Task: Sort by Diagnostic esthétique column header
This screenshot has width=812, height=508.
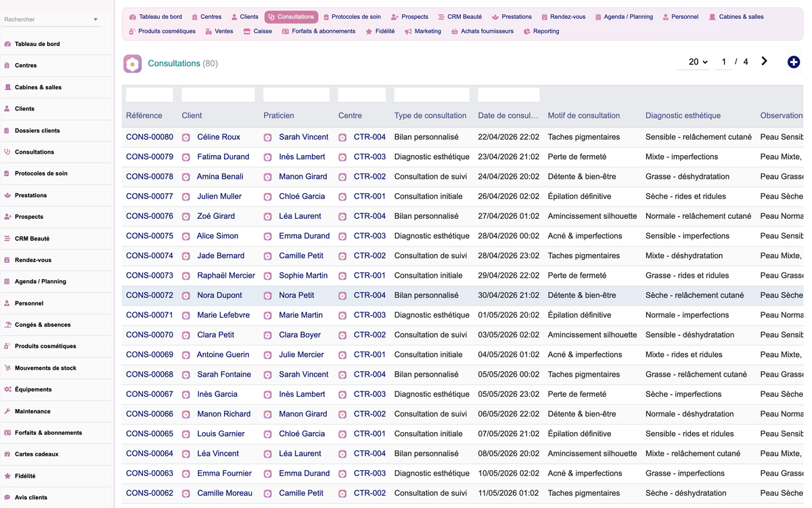Action: coord(683,116)
